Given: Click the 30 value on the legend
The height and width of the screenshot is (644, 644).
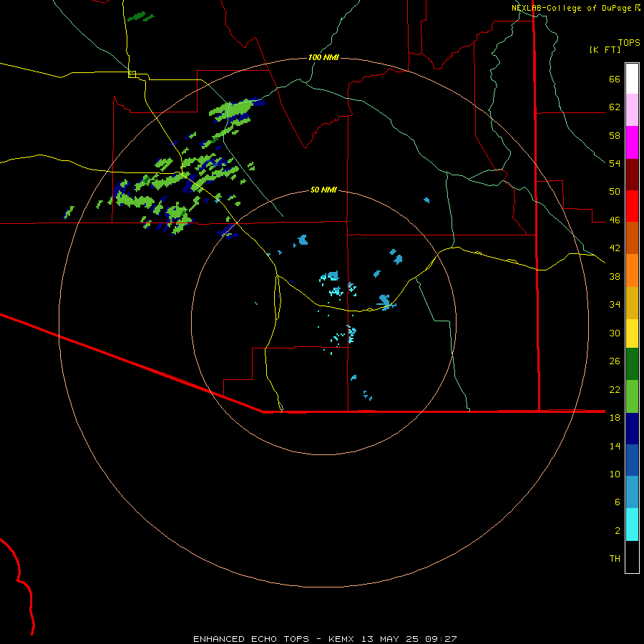Looking at the screenshot, I should click(615, 333).
